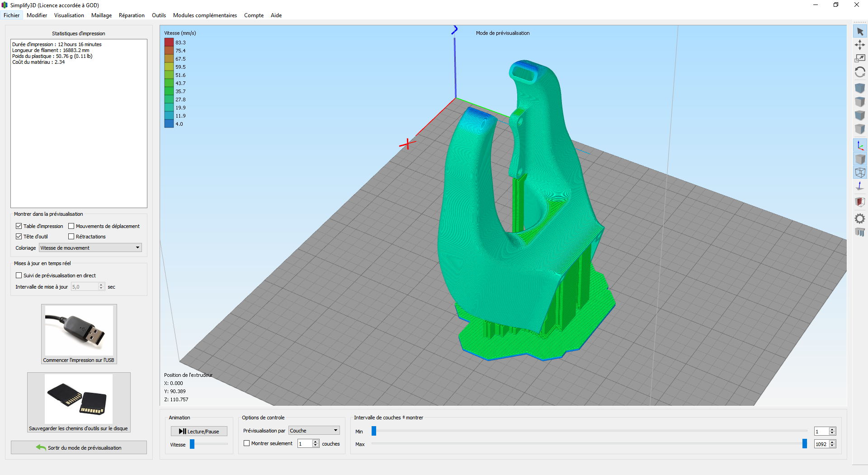Screen dimensions: 868x475
Task: Decrease Montrer seulement couches count
Action: (316, 446)
